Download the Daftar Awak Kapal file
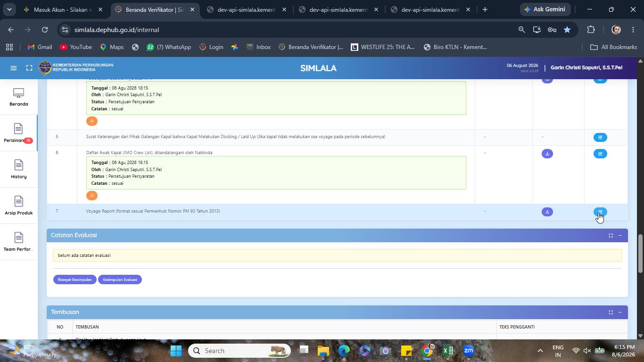 [x=547, y=154]
